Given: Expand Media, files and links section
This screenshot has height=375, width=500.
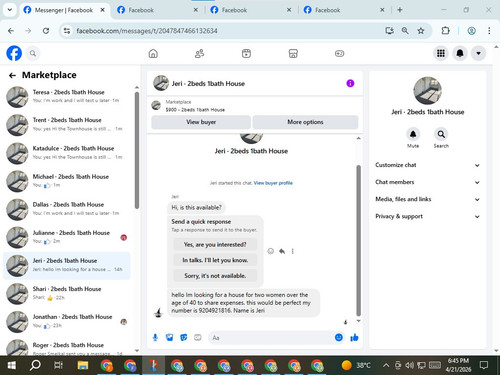Looking at the screenshot, I should 428,199.
